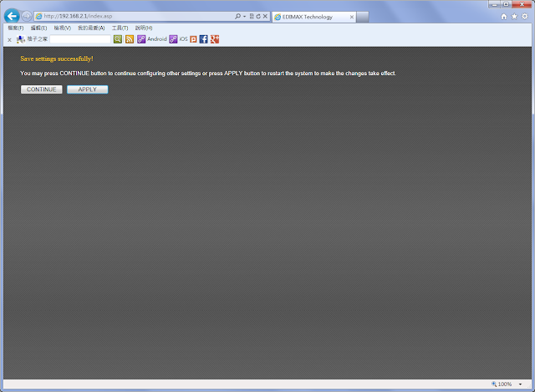Click the orange Plurk icon

tap(193, 39)
